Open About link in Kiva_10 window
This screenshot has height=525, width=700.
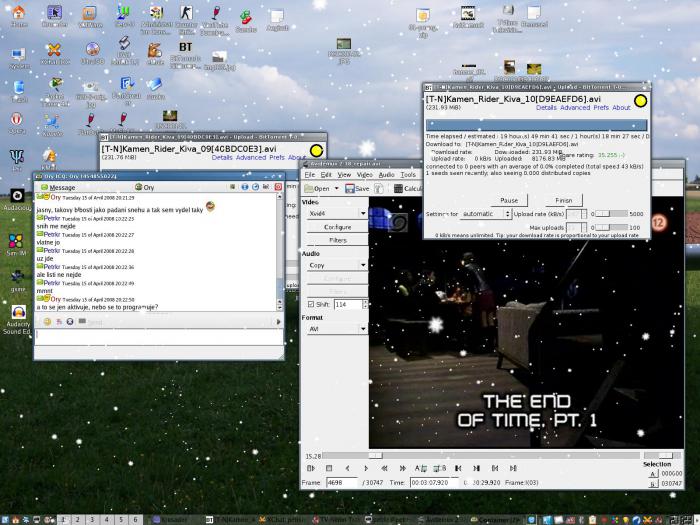[621, 108]
